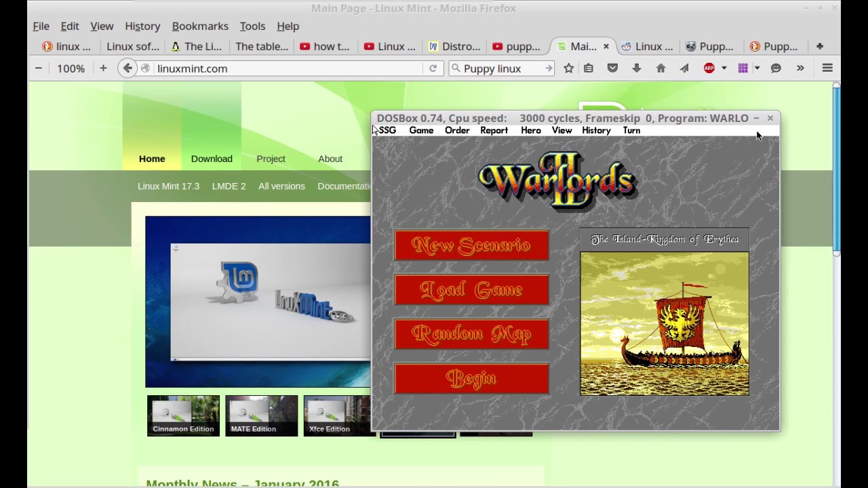Open the Warlords Turn menu
This screenshot has height=488, width=868.
(631, 130)
